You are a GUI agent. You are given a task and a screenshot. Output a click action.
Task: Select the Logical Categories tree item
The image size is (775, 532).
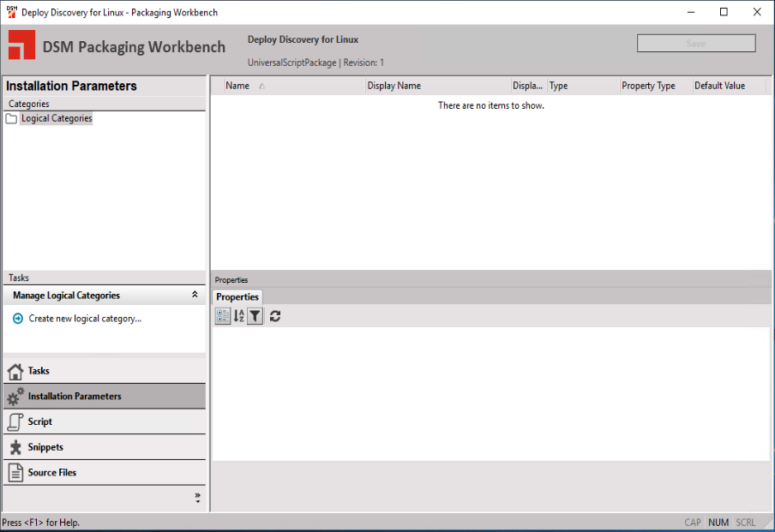coord(57,118)
